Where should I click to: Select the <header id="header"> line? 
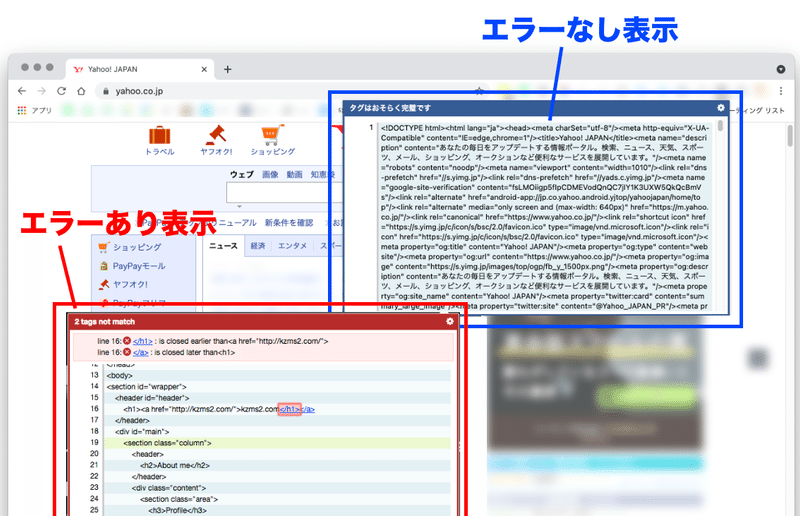pos(277,398)
